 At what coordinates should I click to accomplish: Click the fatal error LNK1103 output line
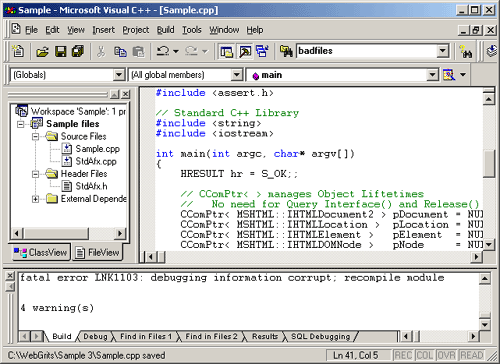click(x=232, y=277)
